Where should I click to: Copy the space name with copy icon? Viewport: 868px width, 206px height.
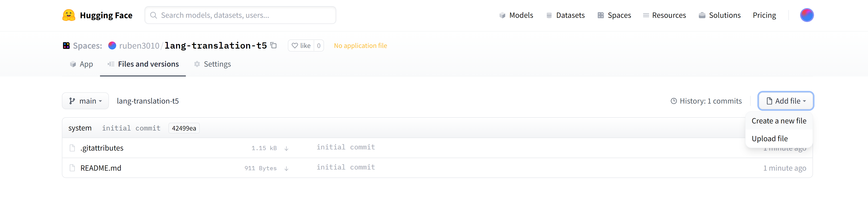[274, 45]
